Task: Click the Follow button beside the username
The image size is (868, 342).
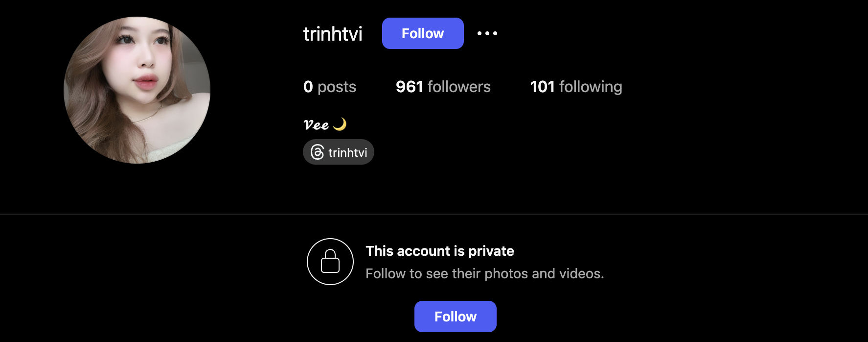Action: [423, 33]
